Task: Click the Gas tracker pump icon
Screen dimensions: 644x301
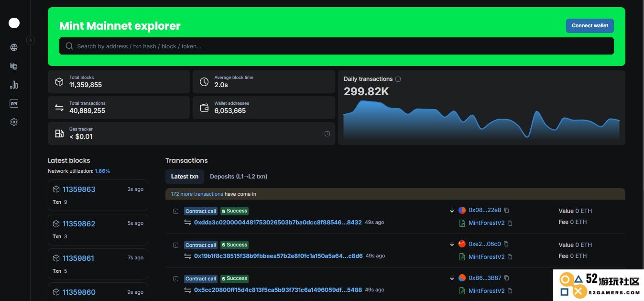Action: tap(59, 134)
